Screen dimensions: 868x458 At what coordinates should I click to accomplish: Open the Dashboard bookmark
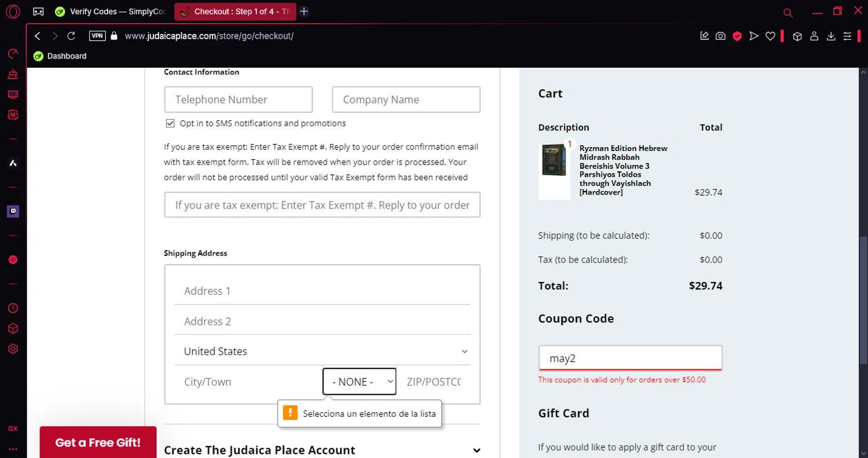[x=60, y=56]
